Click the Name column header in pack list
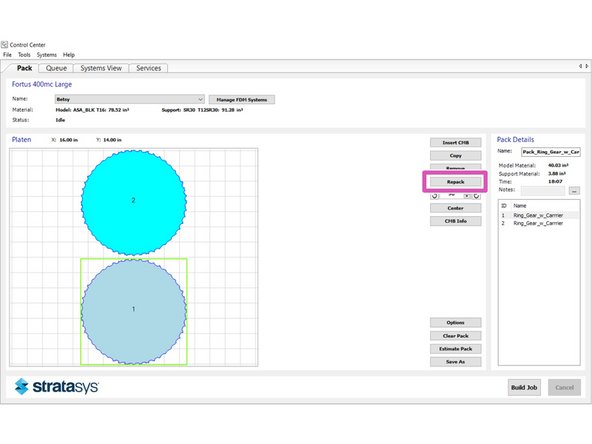This screenshot has width=592, height=444. pyautogui.click(x=520, y=206)
